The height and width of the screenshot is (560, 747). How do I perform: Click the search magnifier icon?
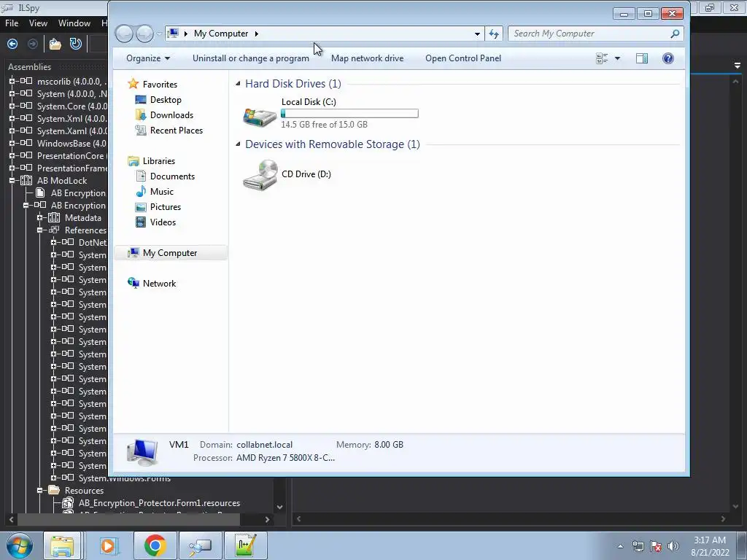675,34
